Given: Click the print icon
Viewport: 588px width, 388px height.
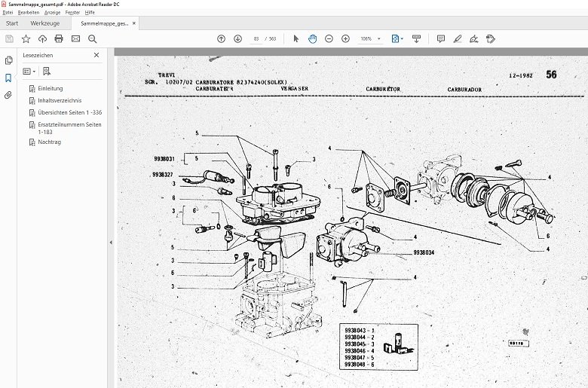Looking at the screenshot, I should 59,38.
